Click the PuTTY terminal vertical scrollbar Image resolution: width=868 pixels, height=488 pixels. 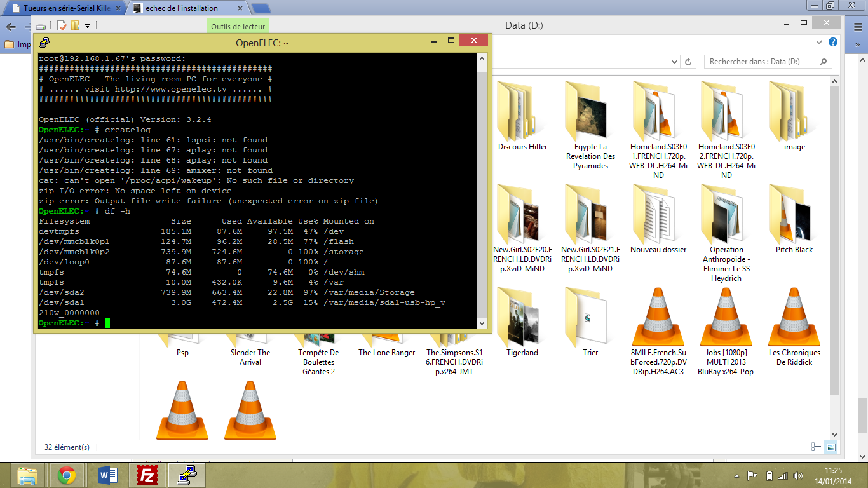pos(482,191)
